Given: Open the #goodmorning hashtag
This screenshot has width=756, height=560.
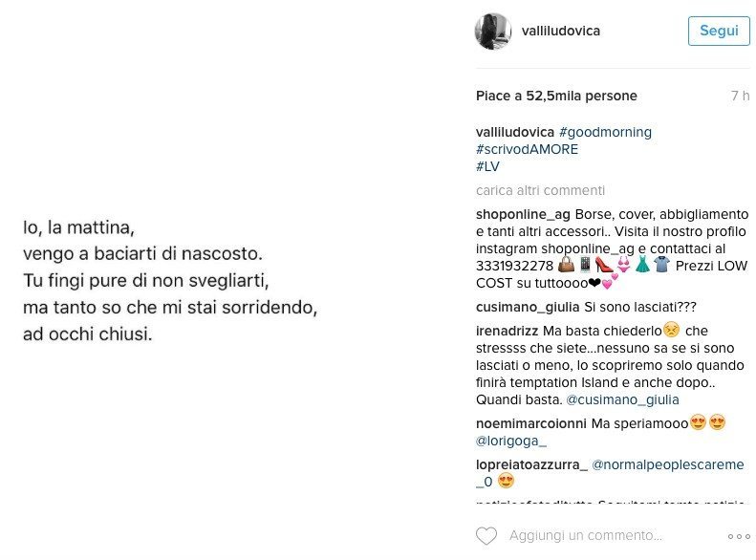Looking at the screenshot, I should click(x=605, y=132).
